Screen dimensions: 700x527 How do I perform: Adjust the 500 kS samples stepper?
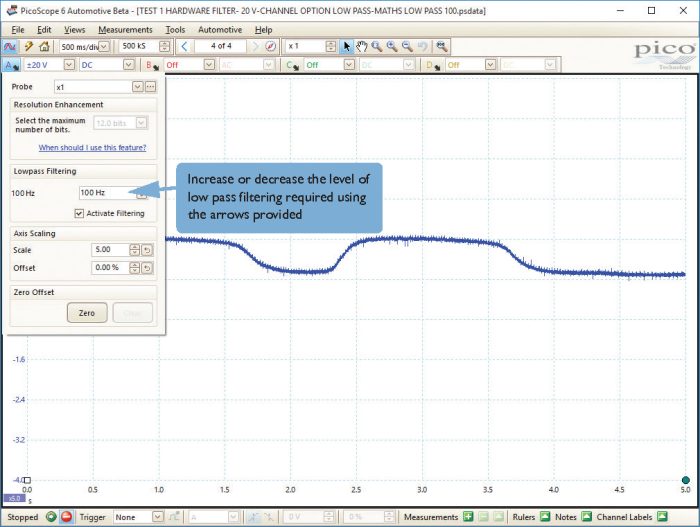tap(164, 46)
